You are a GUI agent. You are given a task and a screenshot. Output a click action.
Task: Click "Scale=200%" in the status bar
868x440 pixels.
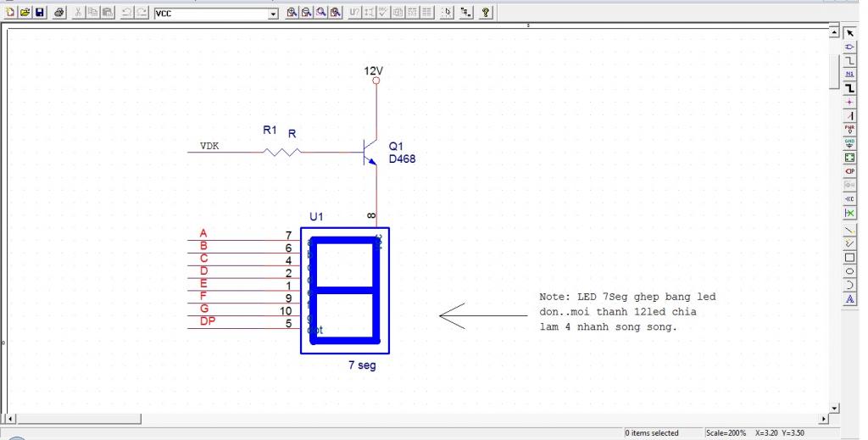[x=726, y=433]
